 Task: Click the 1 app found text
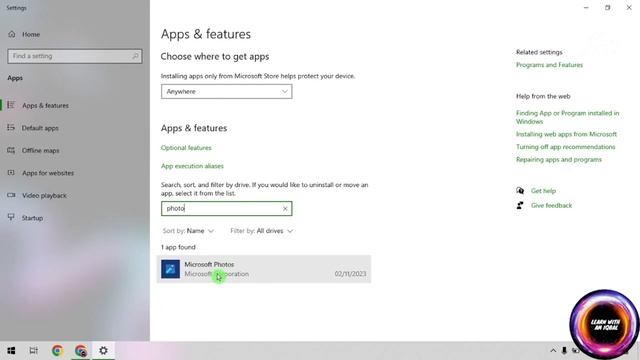(178, 247)
